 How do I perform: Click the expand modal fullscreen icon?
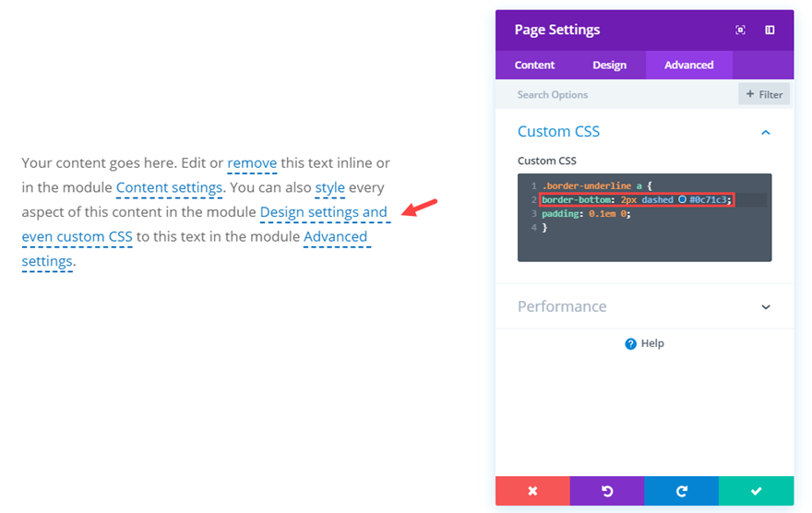click(x=740, y=30)
